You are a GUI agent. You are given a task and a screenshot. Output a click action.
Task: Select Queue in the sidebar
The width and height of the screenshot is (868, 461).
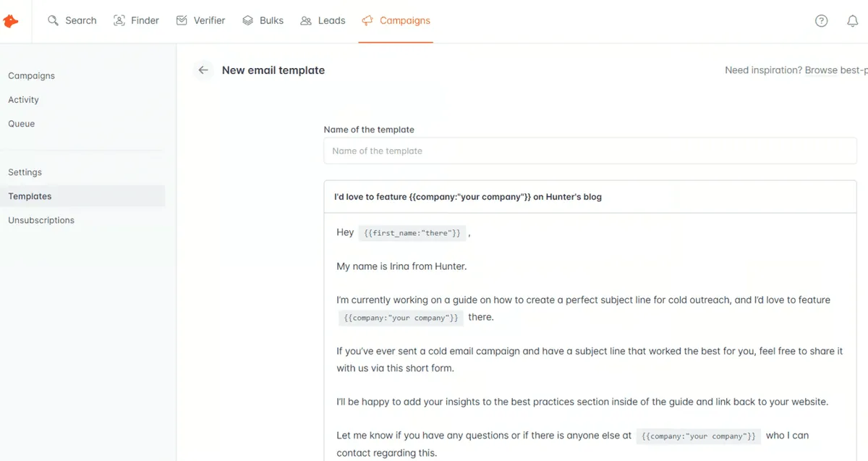pos(22,124)
